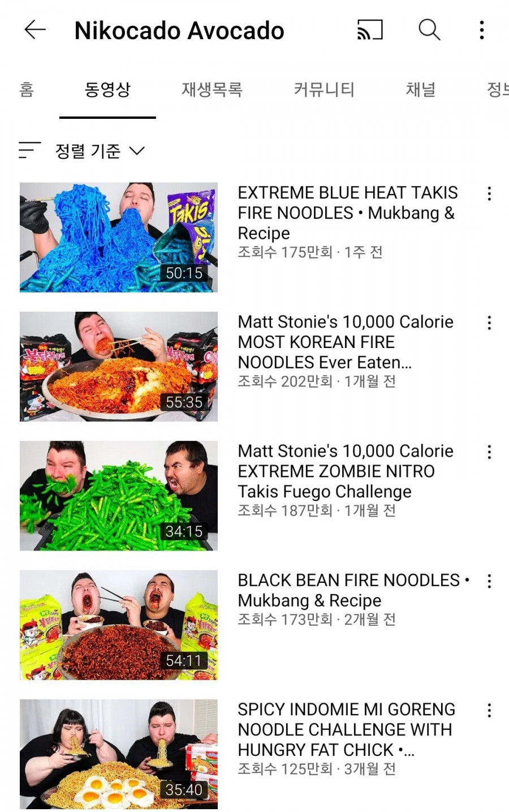
Task: Switch to the 홈 tab
Action: click(x=27, y=89)
